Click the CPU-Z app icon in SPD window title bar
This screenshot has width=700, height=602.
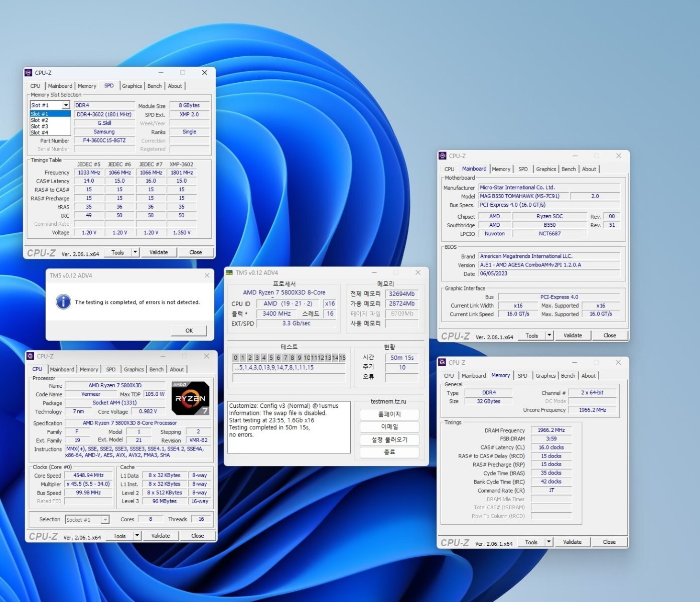[x=29, y=73]
